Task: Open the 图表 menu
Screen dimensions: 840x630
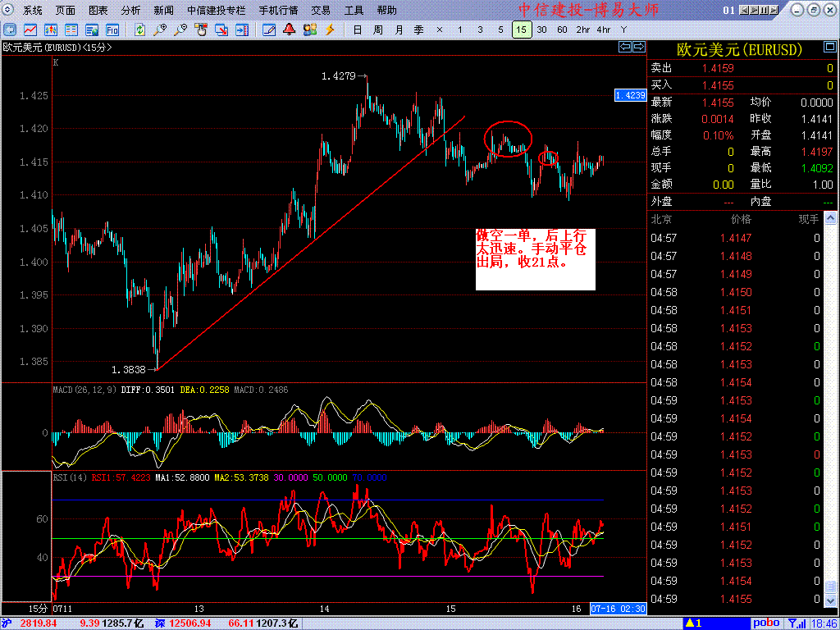Action: (x=98, y=10)
